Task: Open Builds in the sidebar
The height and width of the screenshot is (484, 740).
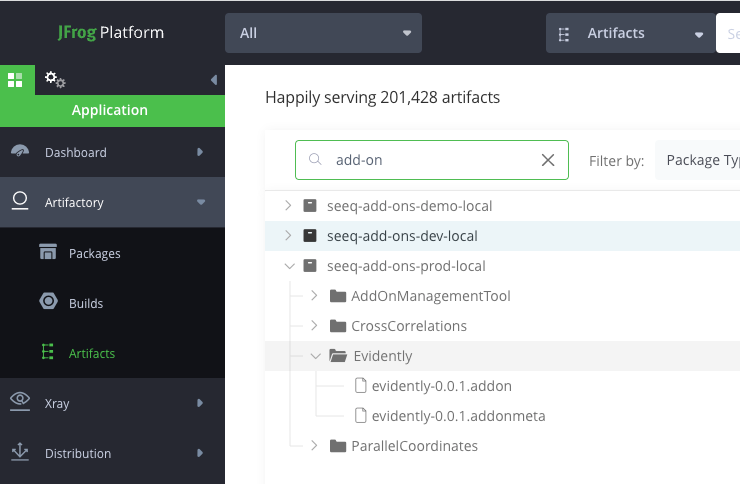Action: click(x=85, y=303)
